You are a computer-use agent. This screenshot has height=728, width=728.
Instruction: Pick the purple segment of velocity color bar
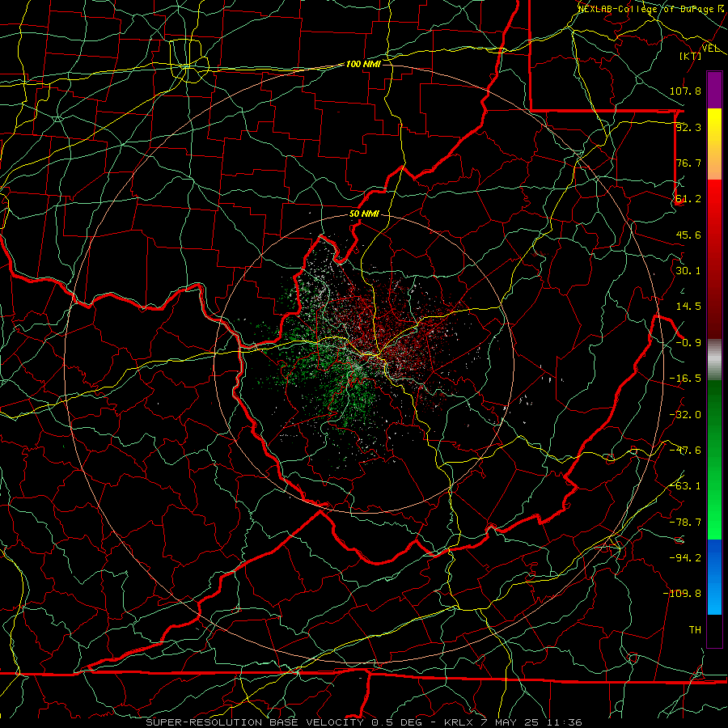point(714,91)
